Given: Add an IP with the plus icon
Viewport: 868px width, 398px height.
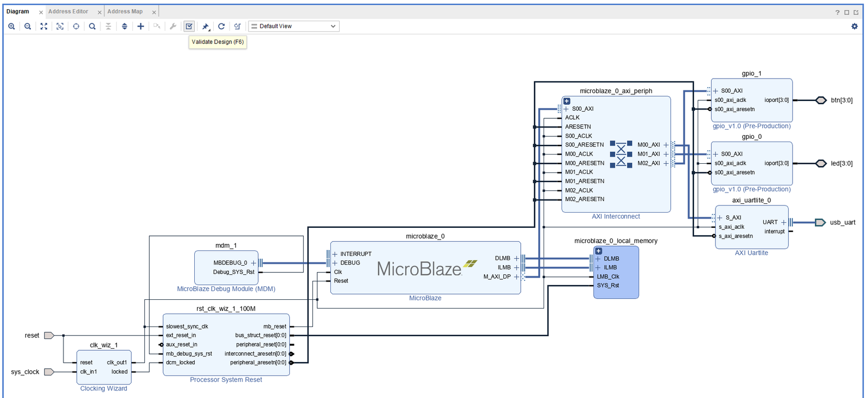Looking at the screenshot, I should (x=141, y=26).
